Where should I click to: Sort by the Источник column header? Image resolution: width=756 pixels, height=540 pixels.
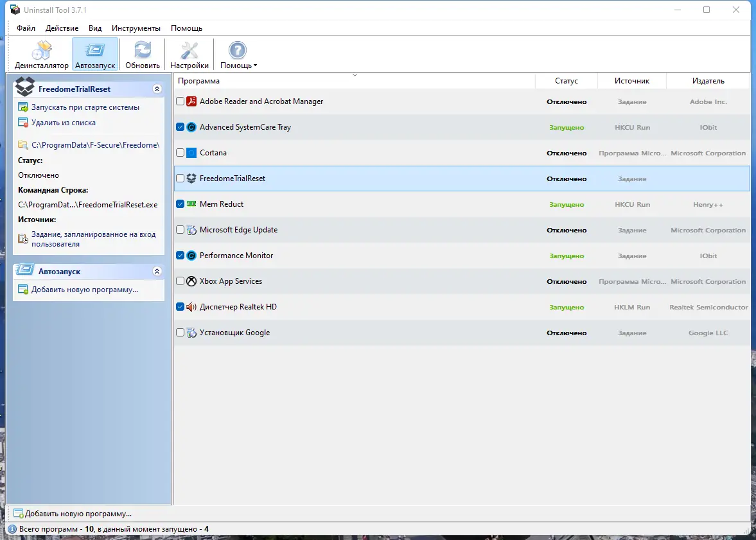pyautogui.click(x=632, y=80)
